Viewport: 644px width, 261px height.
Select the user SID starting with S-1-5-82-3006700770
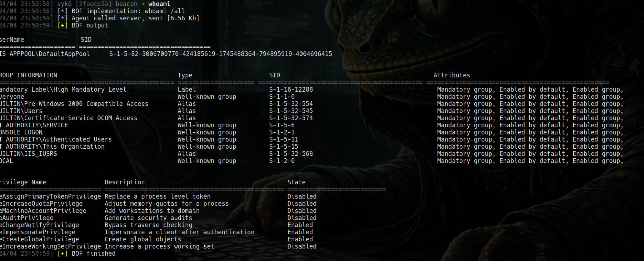click(221, 54)
